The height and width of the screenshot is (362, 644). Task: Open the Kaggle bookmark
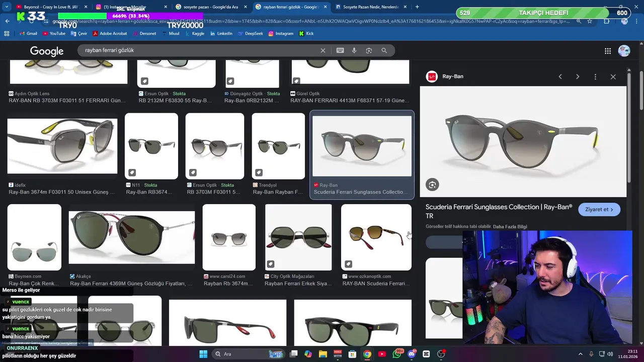(195, 34)
